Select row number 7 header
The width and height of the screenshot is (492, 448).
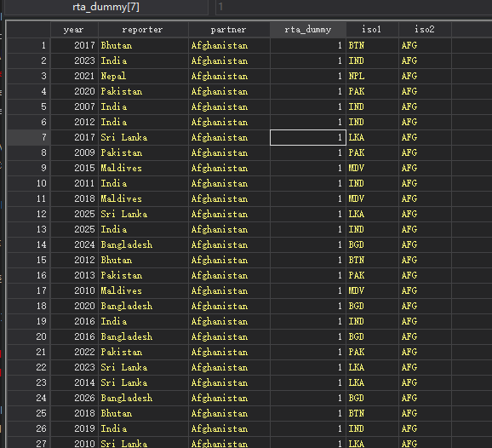point(29,137)
